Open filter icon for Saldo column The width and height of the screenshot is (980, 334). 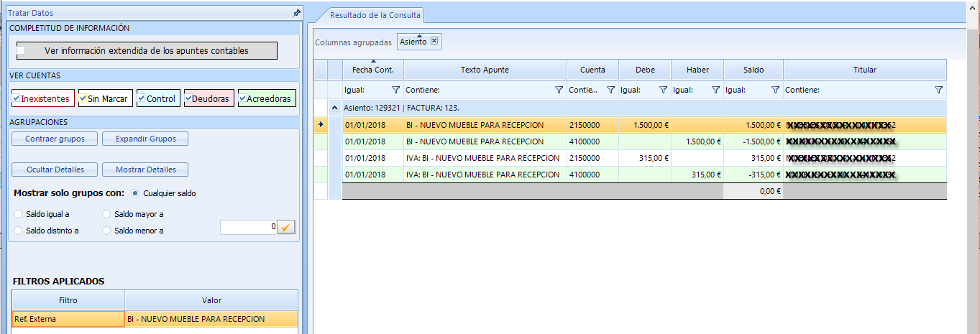coord(775,91)
